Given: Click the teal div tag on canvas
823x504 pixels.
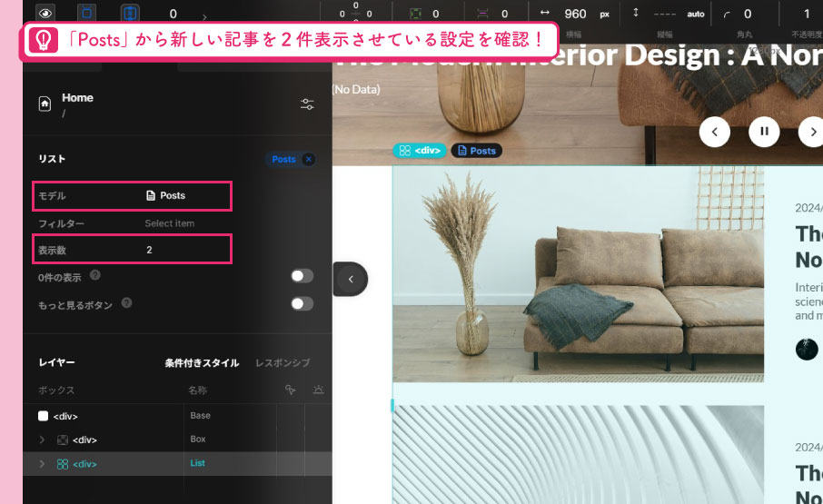Looking at the screenshot, I should point(420,151).
